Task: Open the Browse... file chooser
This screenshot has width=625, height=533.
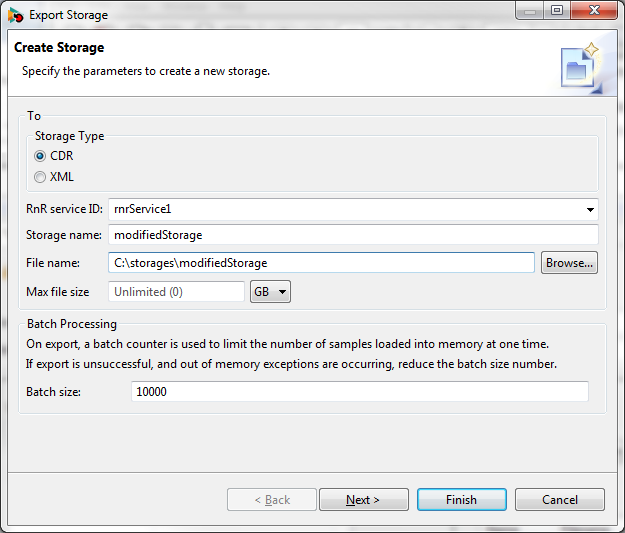Action: (569, 263)
